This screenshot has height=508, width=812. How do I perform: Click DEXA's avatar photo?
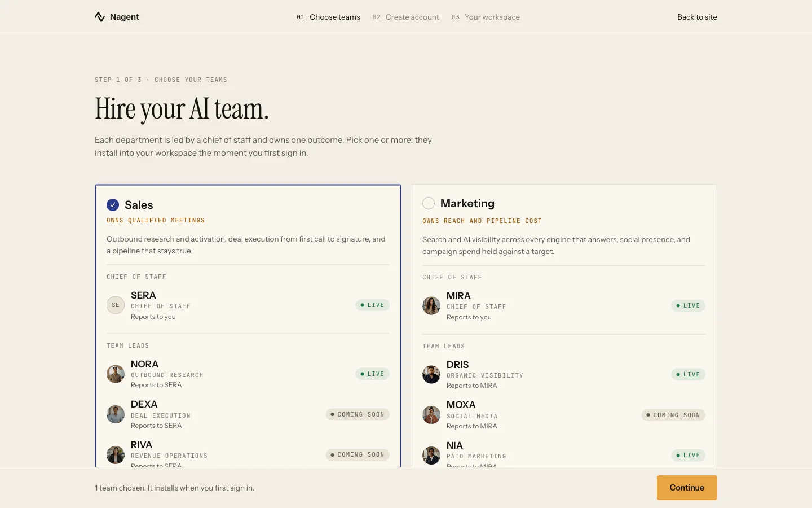tap(116, 414)
